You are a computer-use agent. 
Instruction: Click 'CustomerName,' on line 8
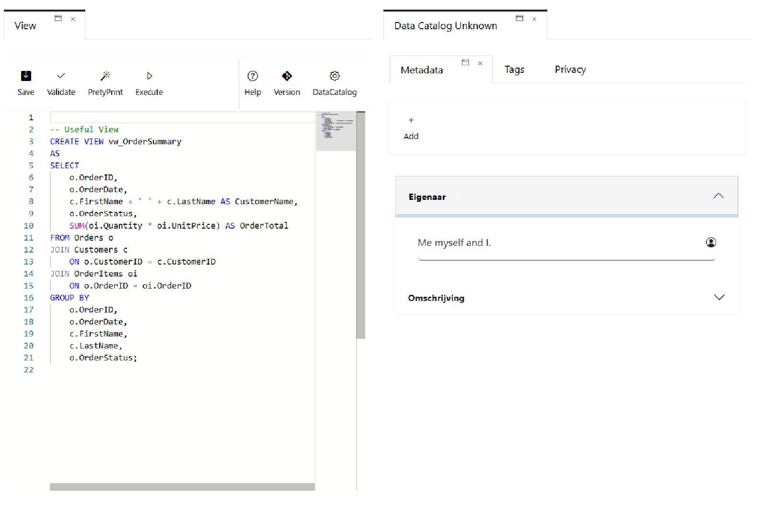pyautogui.click(x=266, y=201)
